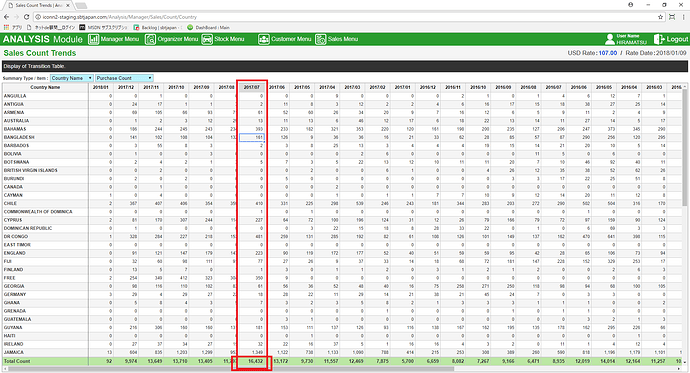690x373 pixels.
Task: Reload the page in browser
Action: (x=26, y=17)
